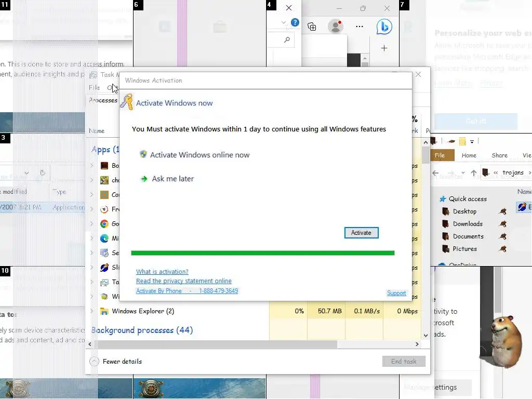Open Explorer quick access toolbar dropdown arrow

pos(472,141)
